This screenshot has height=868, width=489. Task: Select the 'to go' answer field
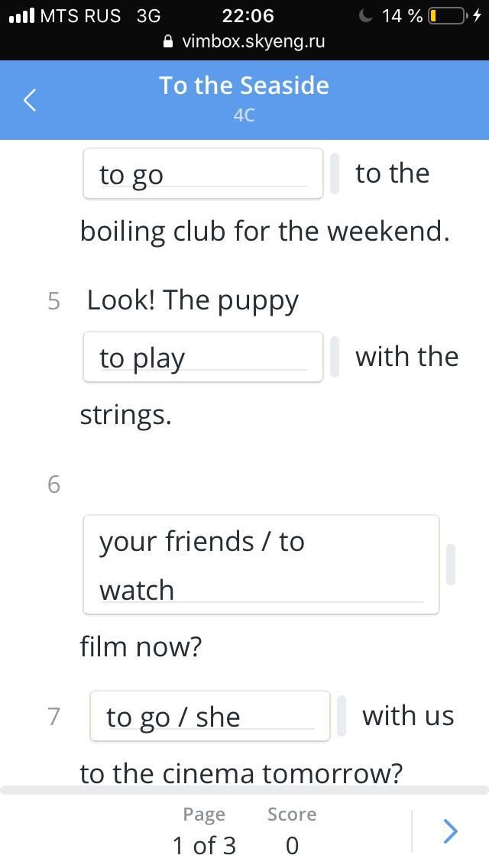[203, 173]
